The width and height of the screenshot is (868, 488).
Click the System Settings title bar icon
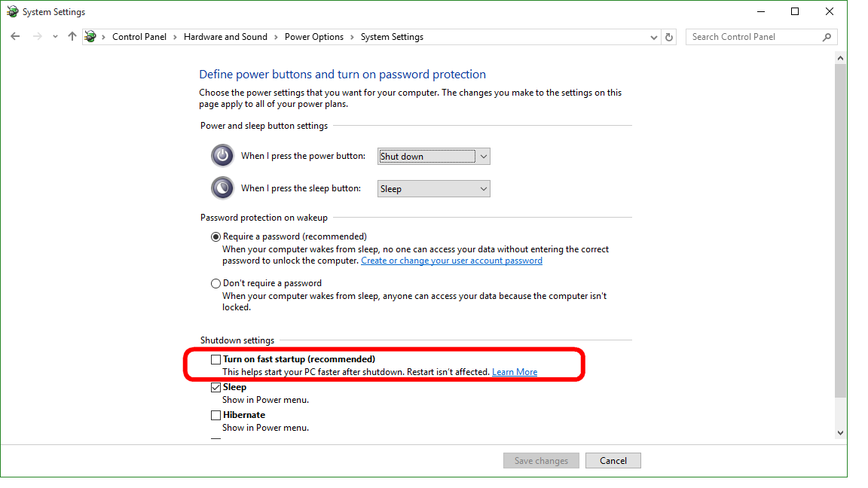coord(12,11)
